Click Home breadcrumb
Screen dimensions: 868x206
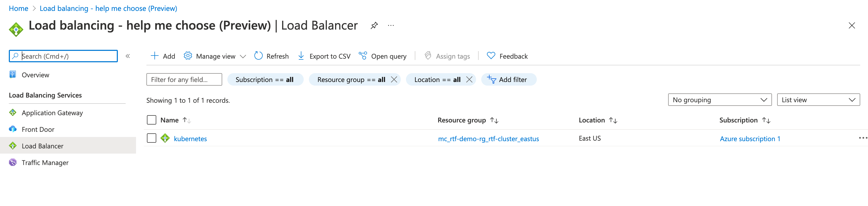click(18, 8)
